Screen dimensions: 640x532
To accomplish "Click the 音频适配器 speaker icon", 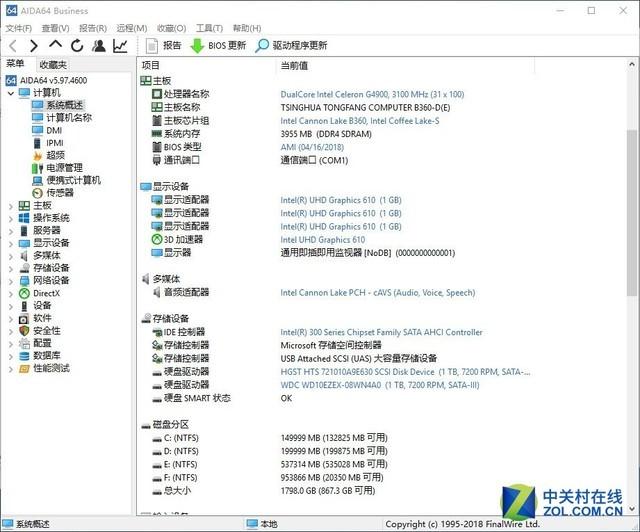I will click(157, 292).
